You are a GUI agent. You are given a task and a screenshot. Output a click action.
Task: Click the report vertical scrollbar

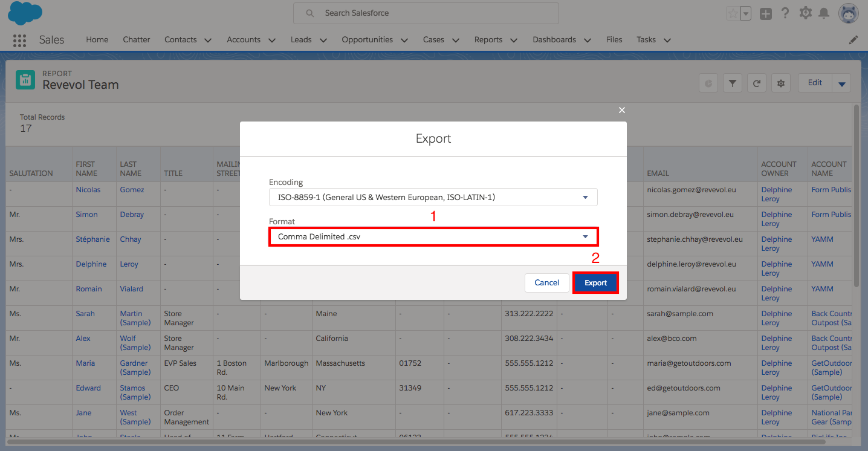(856, 195)
